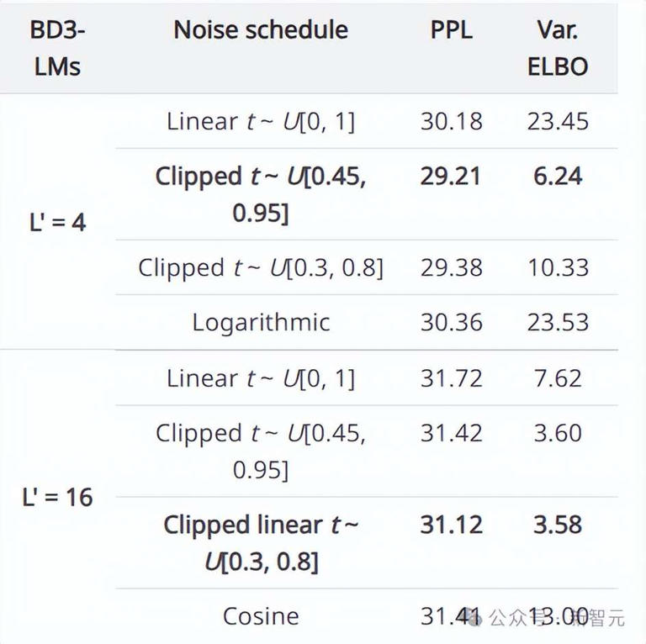Click the Var. ELBO value 7.62

click(x=557, y=378)
